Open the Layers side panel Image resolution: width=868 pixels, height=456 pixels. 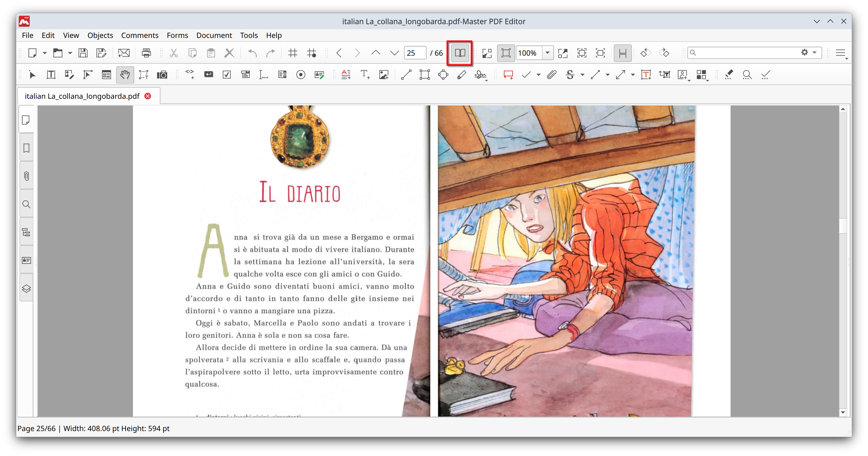(26, 289)
